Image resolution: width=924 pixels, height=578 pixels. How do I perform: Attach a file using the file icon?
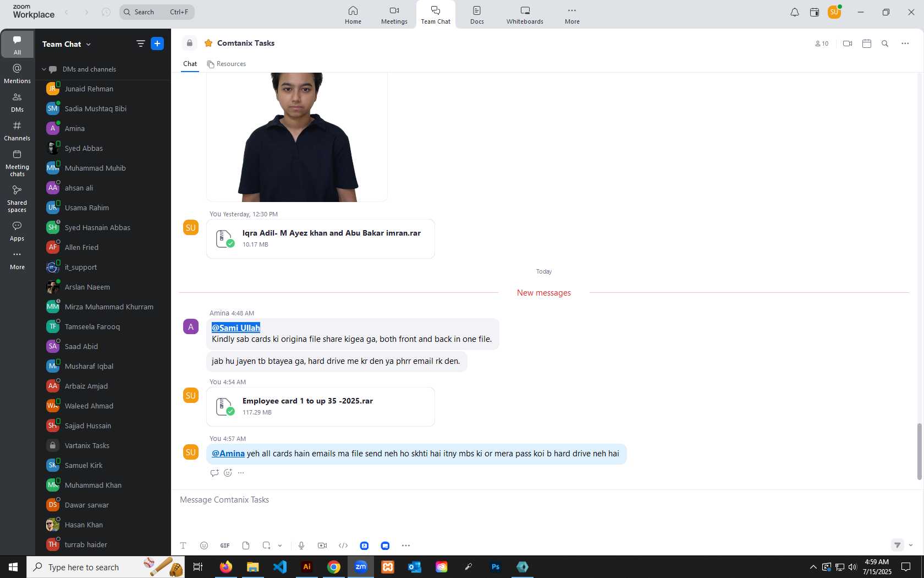246,546
